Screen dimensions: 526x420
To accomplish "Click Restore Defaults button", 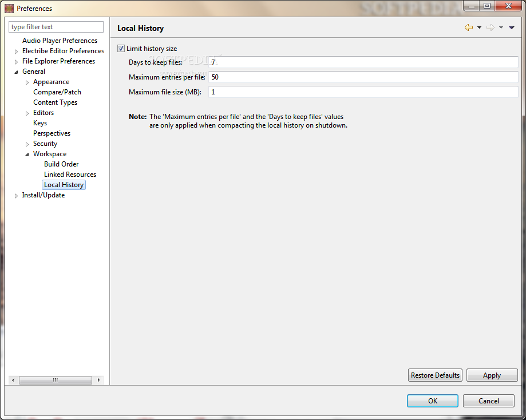I will (x=435, y=375).
